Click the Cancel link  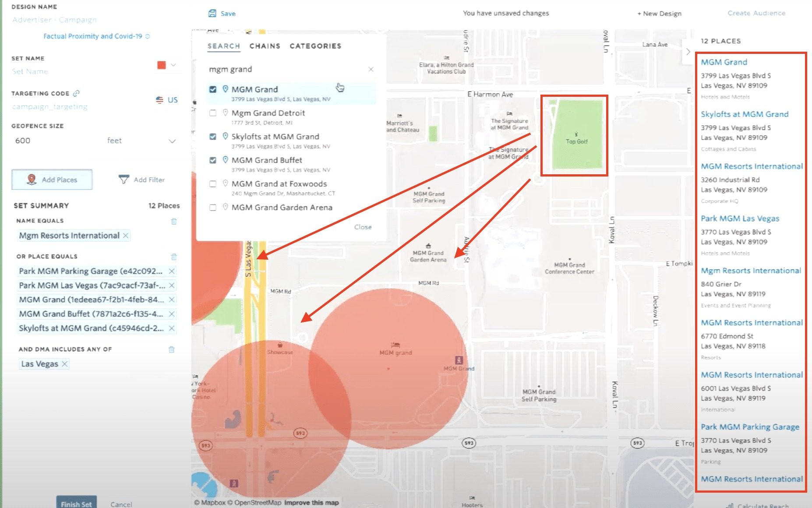click(121, 504)
